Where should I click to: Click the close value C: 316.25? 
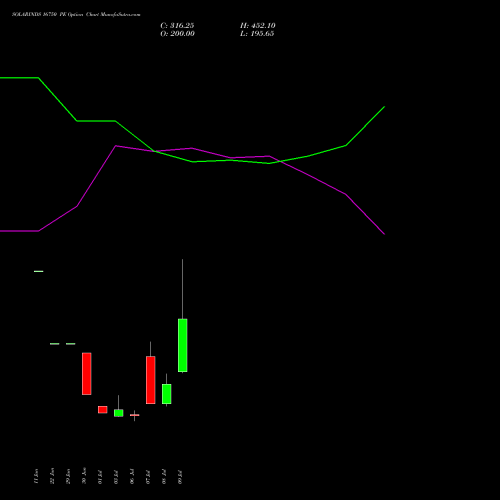pyautogui.click(x=177, y=26)
